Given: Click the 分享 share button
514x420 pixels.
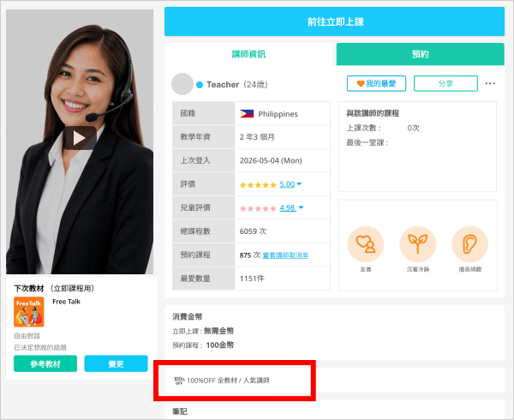Looking at the screenshot, I should click(x=445, y=84).
